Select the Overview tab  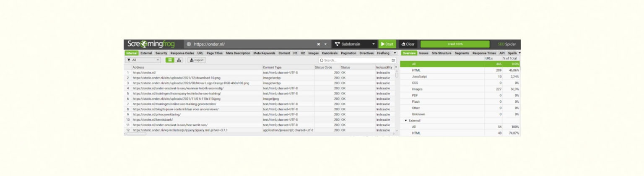click(x=409, y=53)
